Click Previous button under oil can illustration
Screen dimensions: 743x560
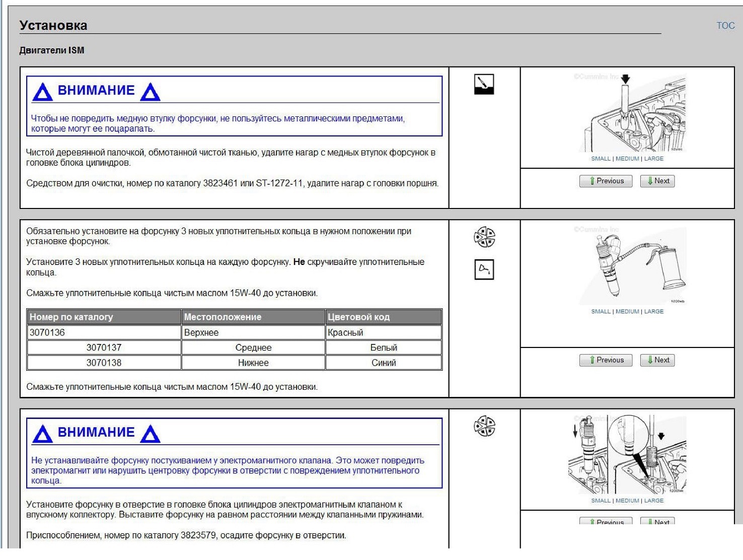[606, 360]
